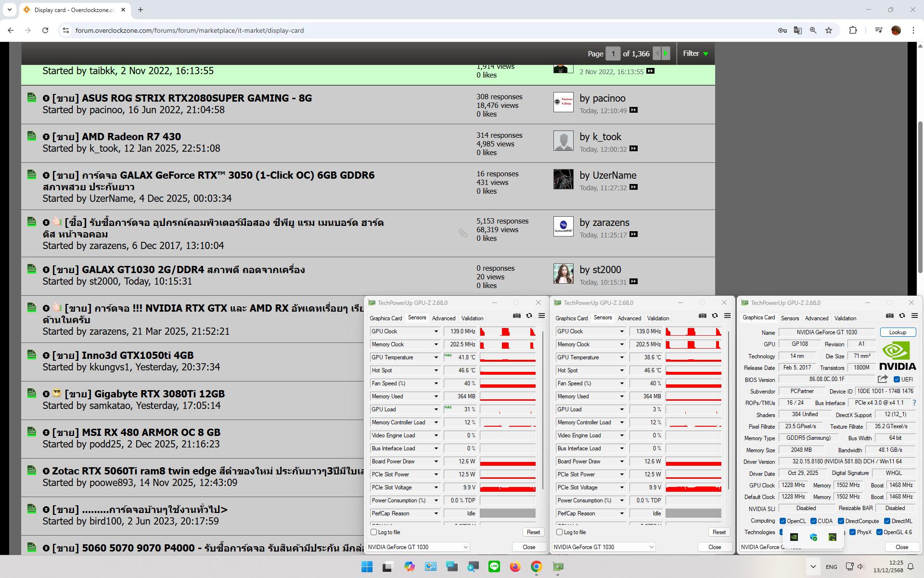
Task: Click the bus interface question mark icon
Action: (x=914, y=403)
